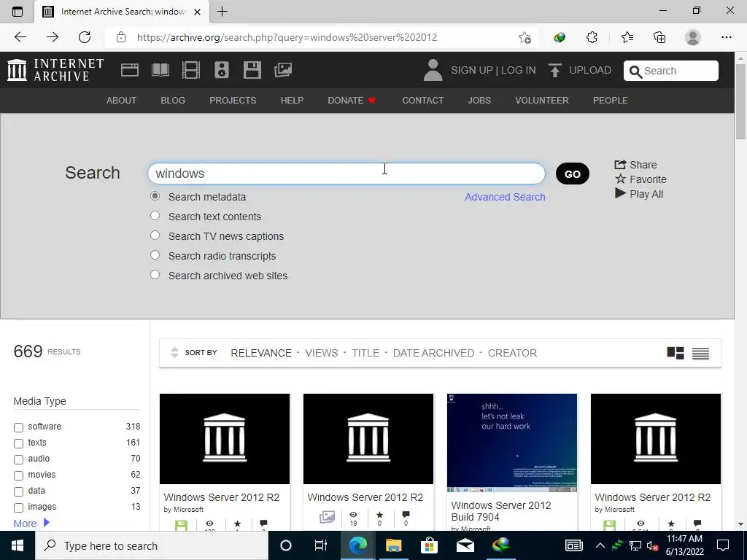Open the browser extensions puzzle icon

click(592, 37)
